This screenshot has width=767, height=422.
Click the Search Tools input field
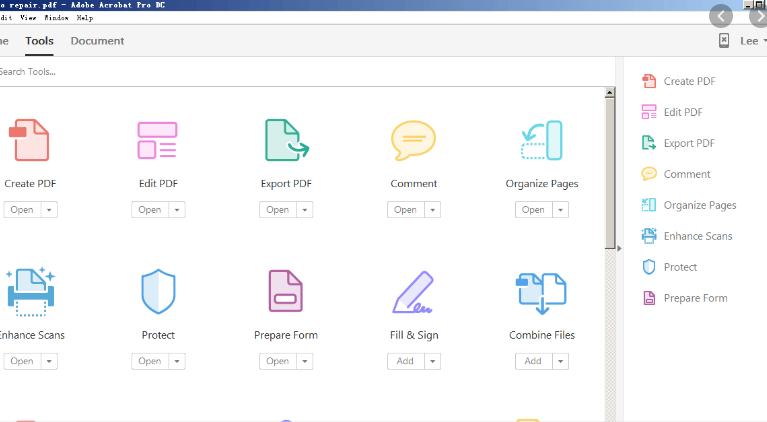click(307, 72)
